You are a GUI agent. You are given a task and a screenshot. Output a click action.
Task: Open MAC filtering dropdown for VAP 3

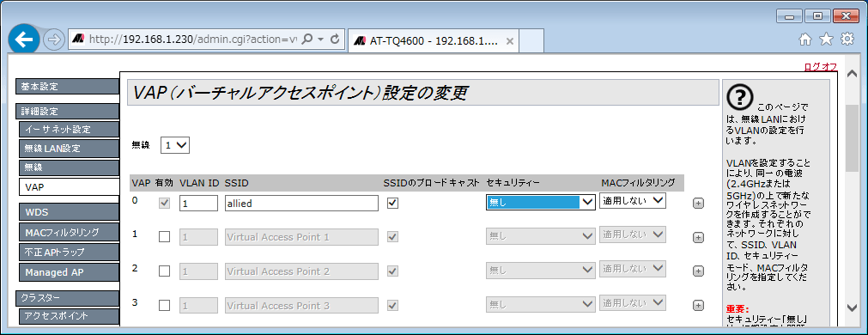pyautogui.click(x=633, y=303)
